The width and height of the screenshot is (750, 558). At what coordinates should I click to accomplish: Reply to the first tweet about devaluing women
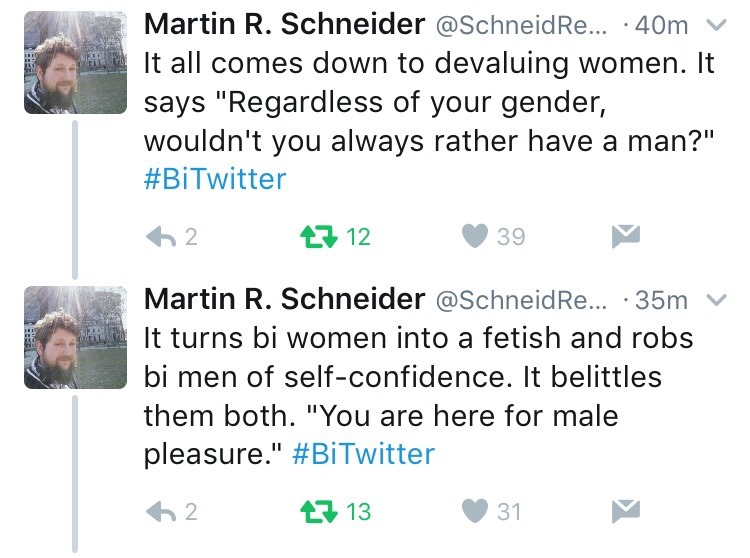pos(163,237)
